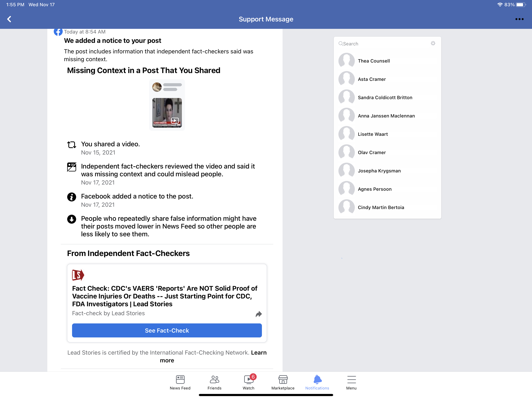Tap the down-arrow demotion icon
The width and height of the screenshot is (532, 399).
[71, 219]
